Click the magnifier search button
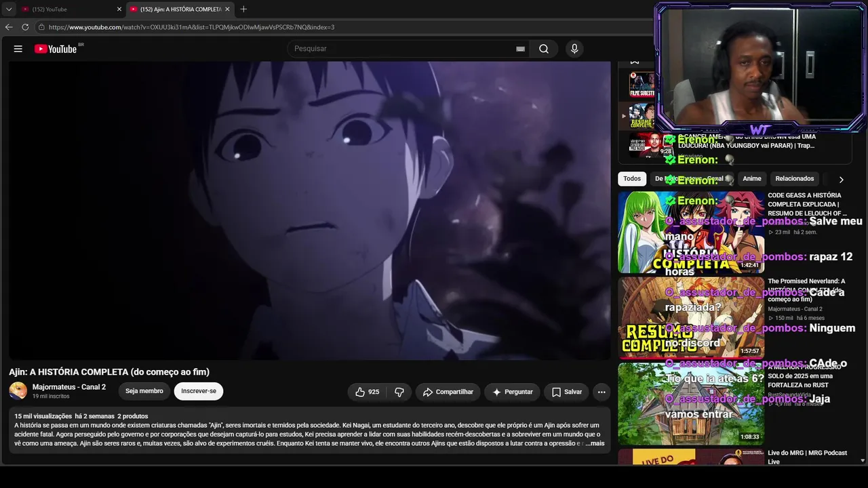The image size is (868, 488). 544,49
